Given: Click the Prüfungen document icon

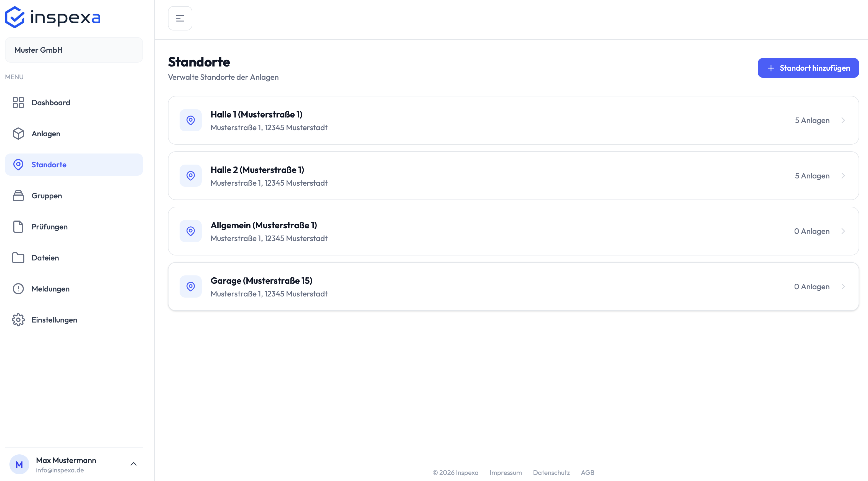Looking at the screenshot, I should tap(18, 227).
